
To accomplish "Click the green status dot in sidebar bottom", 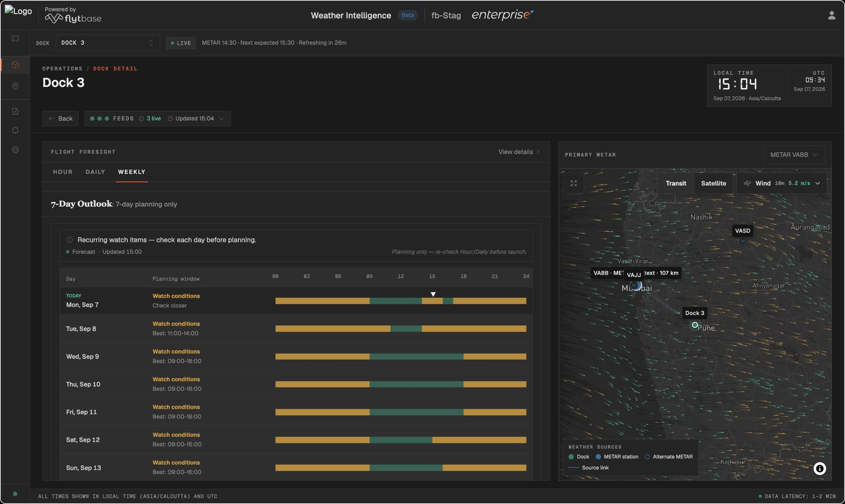I will click(x=15, y=494).
